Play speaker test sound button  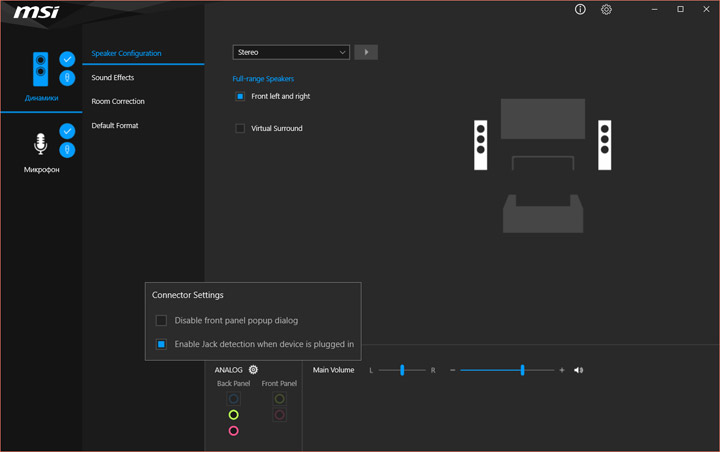click(366, 52)
